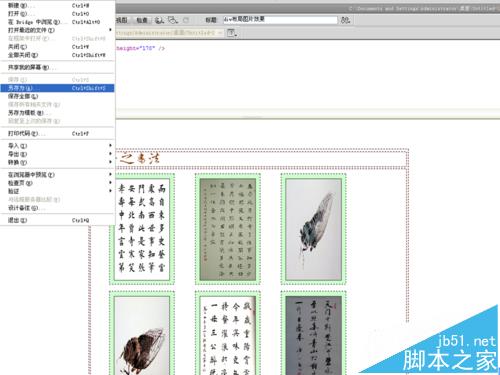This screenshot has width=500, height=375.
Task: Click the 标题 title input field
Action: coord(280,20)
